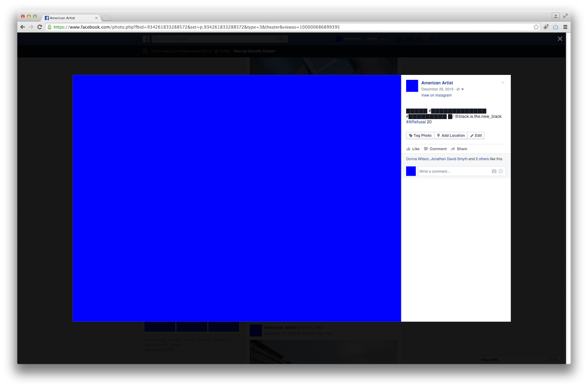This screenshot has height=388, width=588.
Task: Open the View on Instagram link
Action: pos(436,95)
